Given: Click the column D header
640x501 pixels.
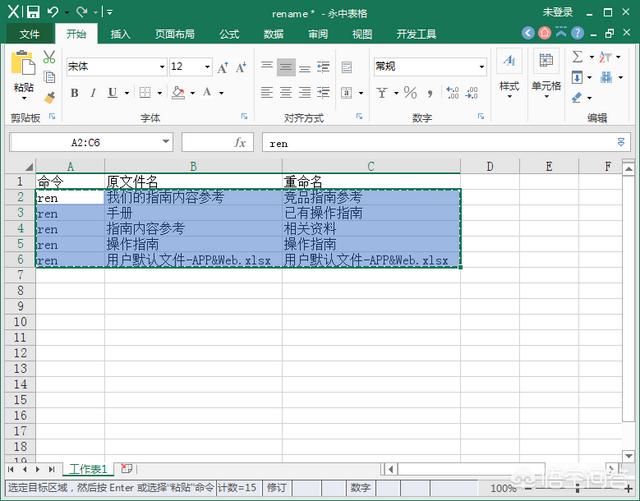Looking at the screenshot, I should 490,166.
